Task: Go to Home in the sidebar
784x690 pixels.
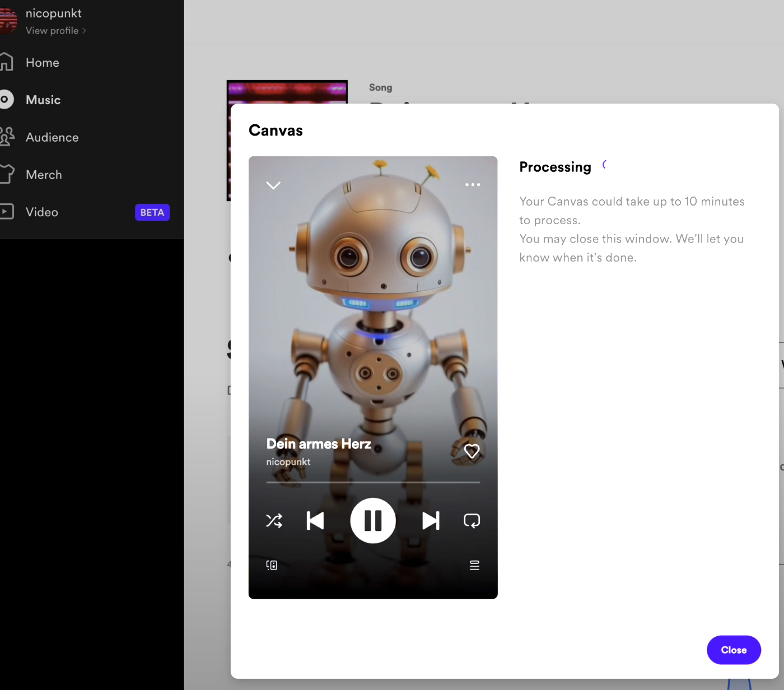Action: [41, 62]
